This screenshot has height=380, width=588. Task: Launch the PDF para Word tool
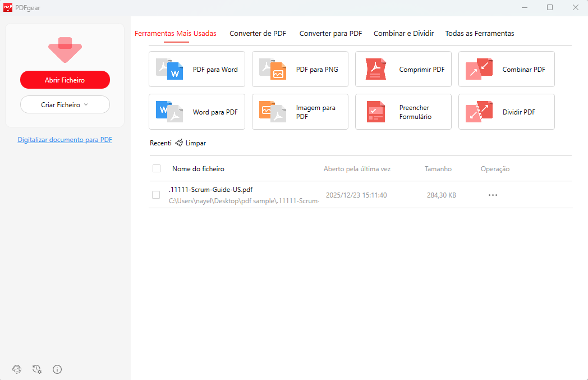coord(197,70)
